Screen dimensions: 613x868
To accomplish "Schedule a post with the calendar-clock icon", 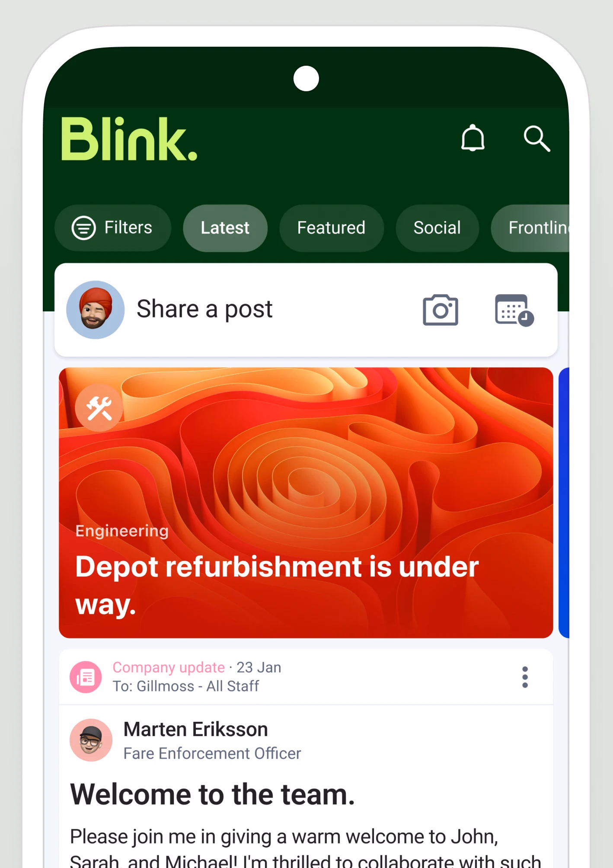I will click(514, 310).
